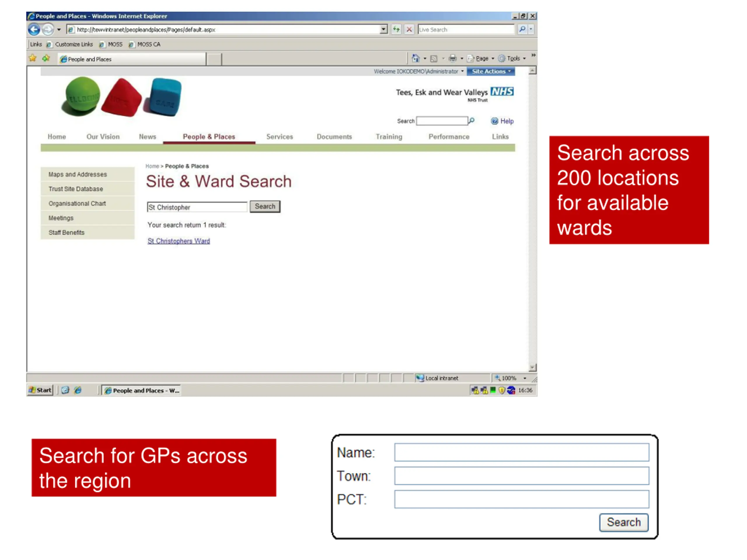Select the Performance navigation tab
Screen dimensions: 747x560
pos(449,137)
